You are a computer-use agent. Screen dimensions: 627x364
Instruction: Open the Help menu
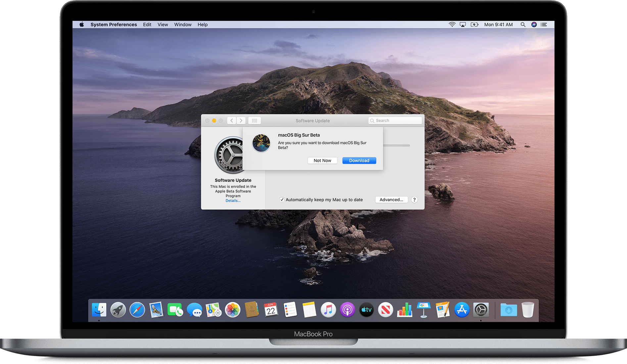point(203,24)
